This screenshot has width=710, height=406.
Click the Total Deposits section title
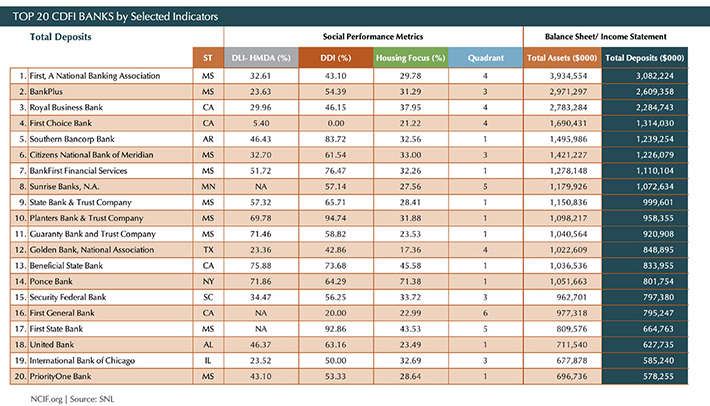click(61, 37)
